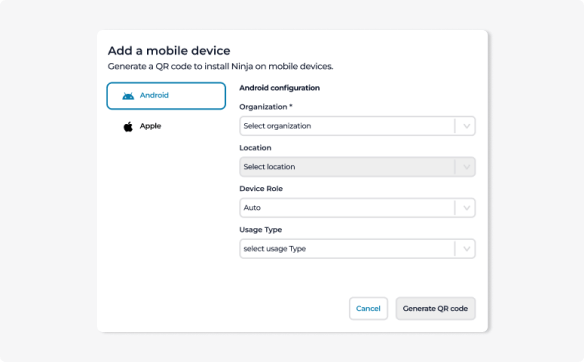Screen dimensions: 584x362
Task: Expand the Usage Type chevron arrow
Action: click(466, 249)
